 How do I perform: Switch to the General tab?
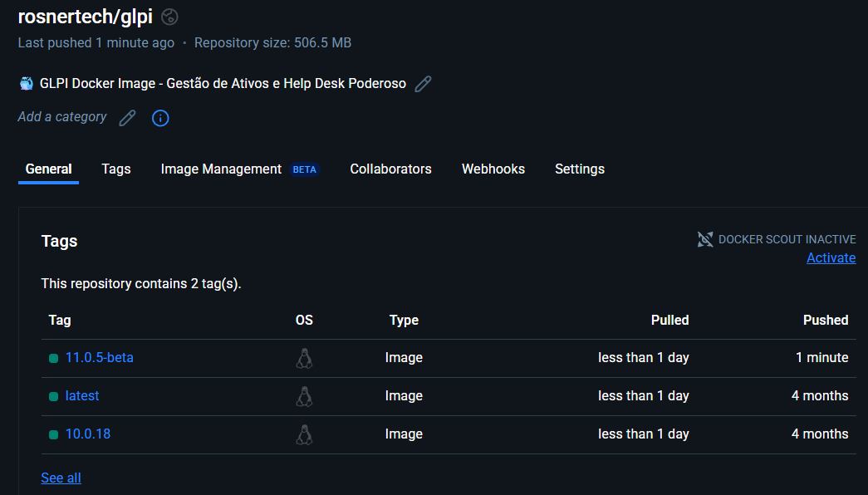49,169
